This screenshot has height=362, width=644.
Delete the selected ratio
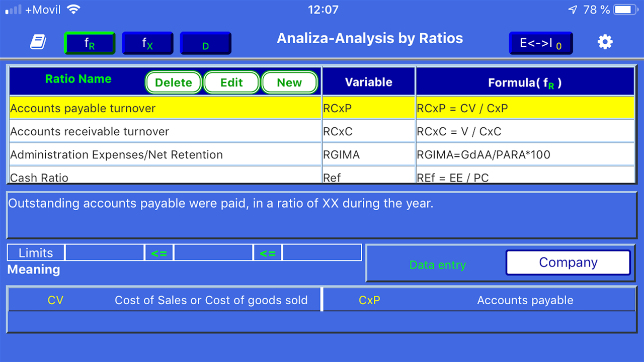pos(174,82)
